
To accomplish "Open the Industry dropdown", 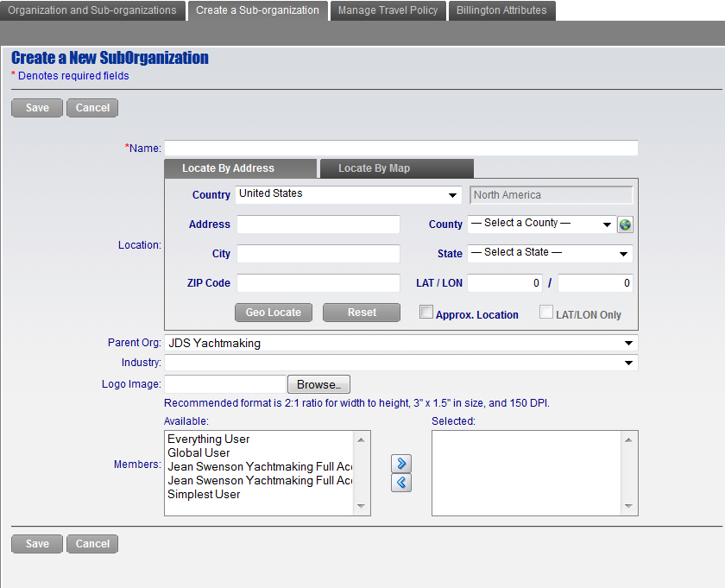I will coord(400,364).
